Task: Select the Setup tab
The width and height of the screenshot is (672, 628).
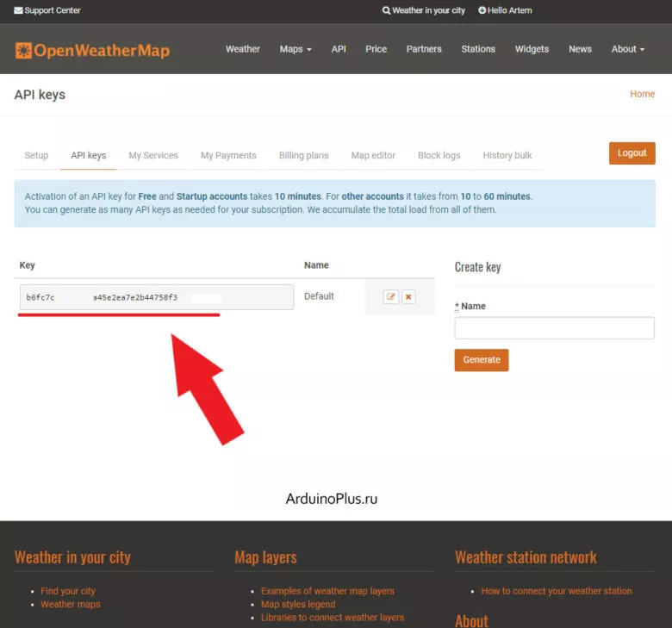Action: tap(36, 155)
